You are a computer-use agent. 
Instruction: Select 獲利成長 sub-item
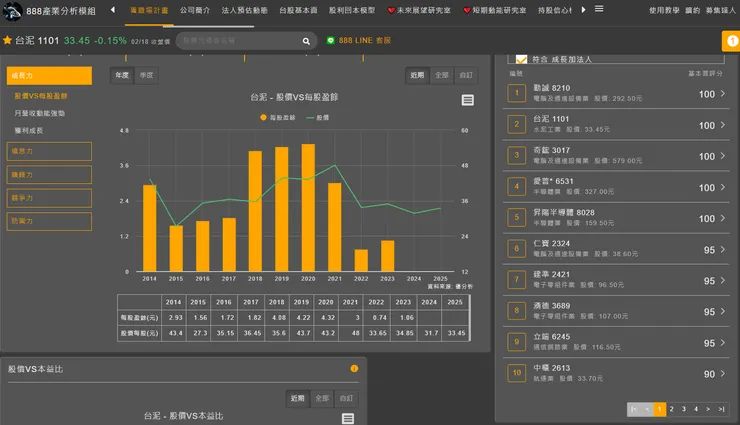(29, 131)
